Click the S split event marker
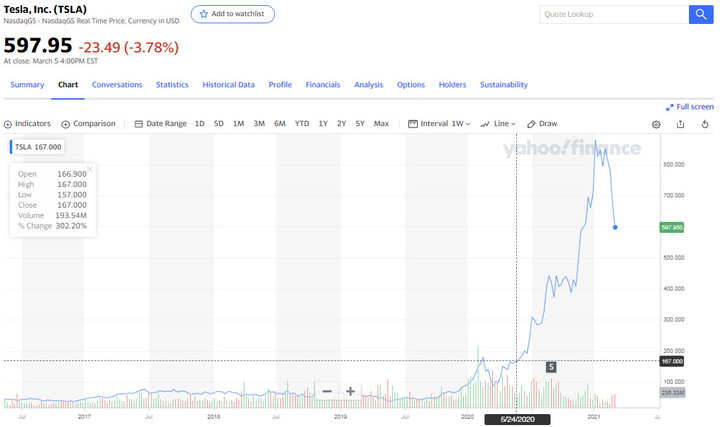 551,367
